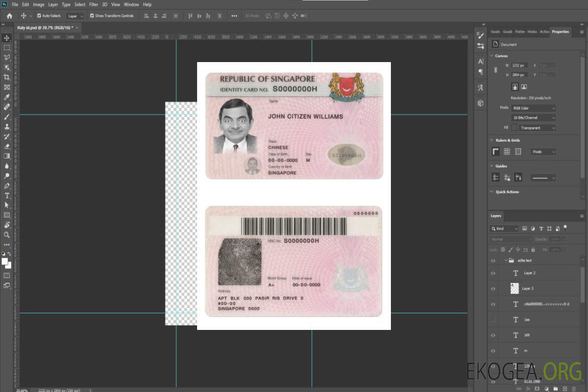Open the Glyphs panel icon
The width and height of the screenshot is (588, 392).
pos(480,88)
